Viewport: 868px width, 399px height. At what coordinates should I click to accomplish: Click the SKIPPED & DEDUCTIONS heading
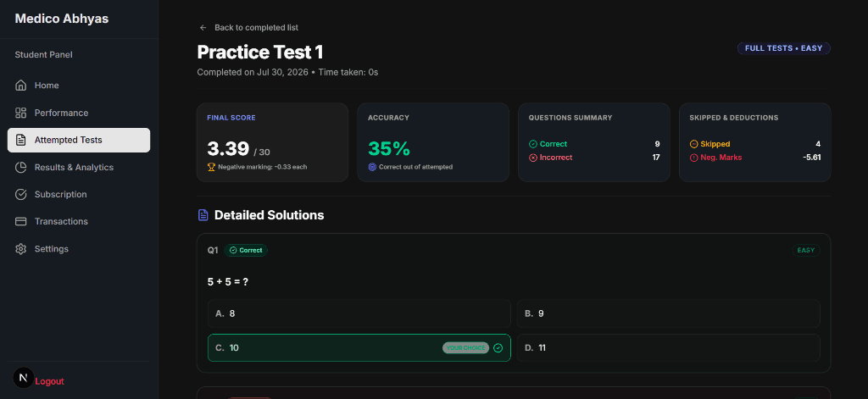pos(734,118)
